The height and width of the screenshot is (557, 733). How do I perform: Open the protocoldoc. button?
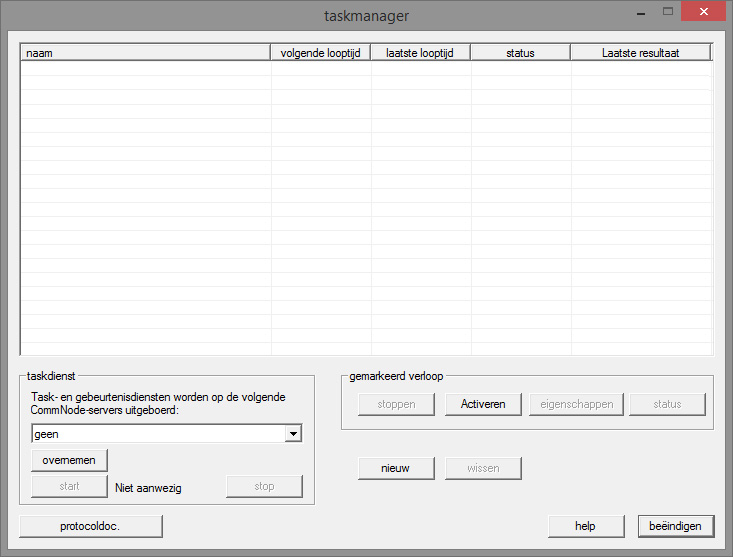coord(91,526)
